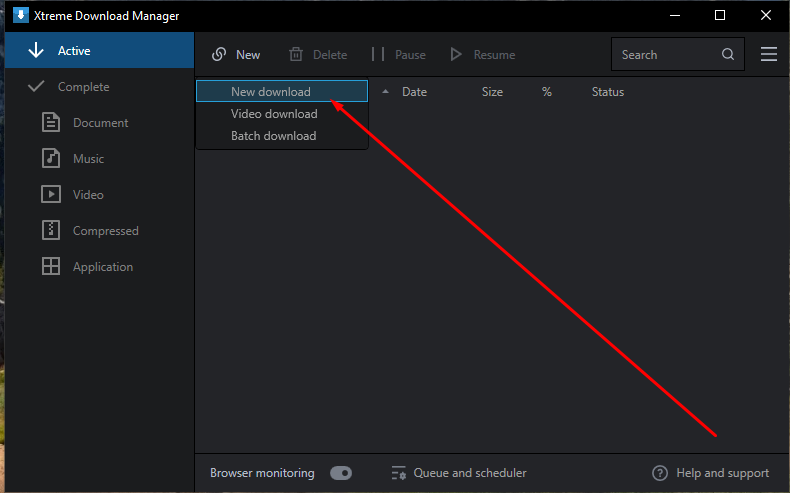Maximize the Xtreme Download Manager window
790x493 pixels.
[x=720, y=15]
